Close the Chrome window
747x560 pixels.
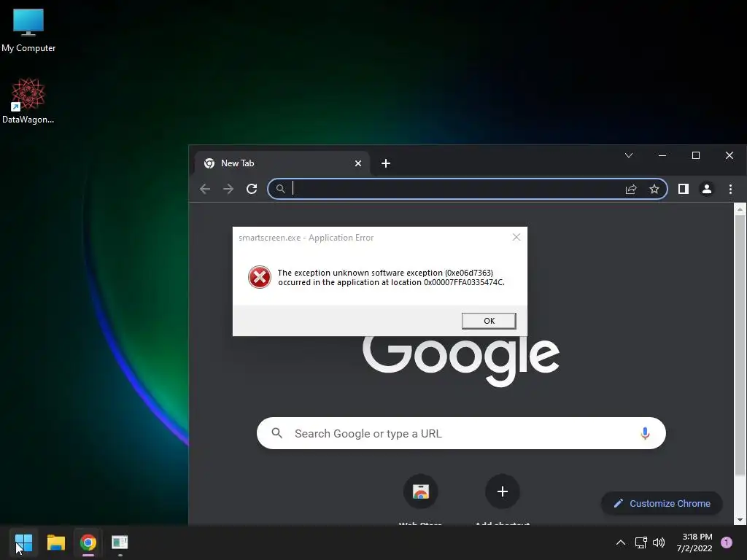click(x=729, y=155)
